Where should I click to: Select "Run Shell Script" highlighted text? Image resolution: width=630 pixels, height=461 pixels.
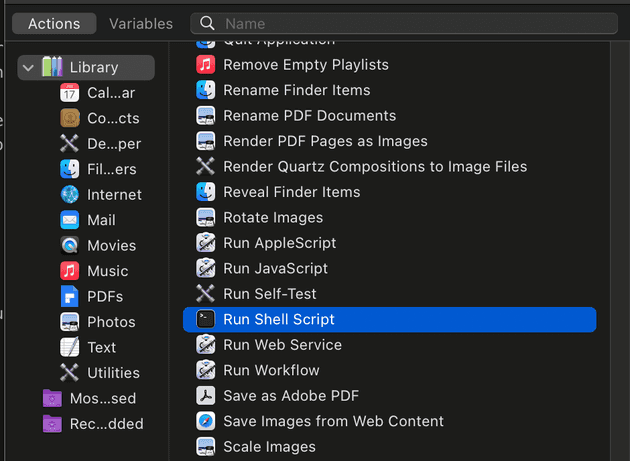(279, 320)
